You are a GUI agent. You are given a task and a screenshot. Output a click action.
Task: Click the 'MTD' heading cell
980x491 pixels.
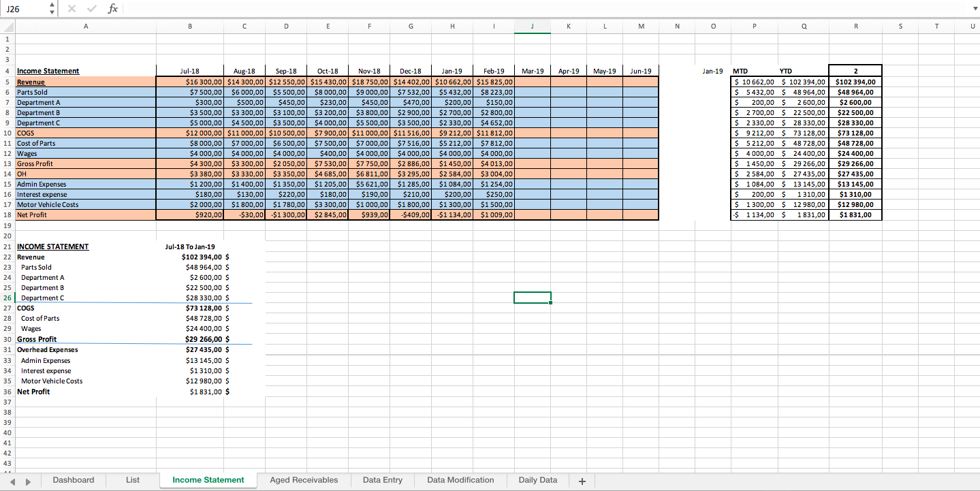(x=753, y=71)
